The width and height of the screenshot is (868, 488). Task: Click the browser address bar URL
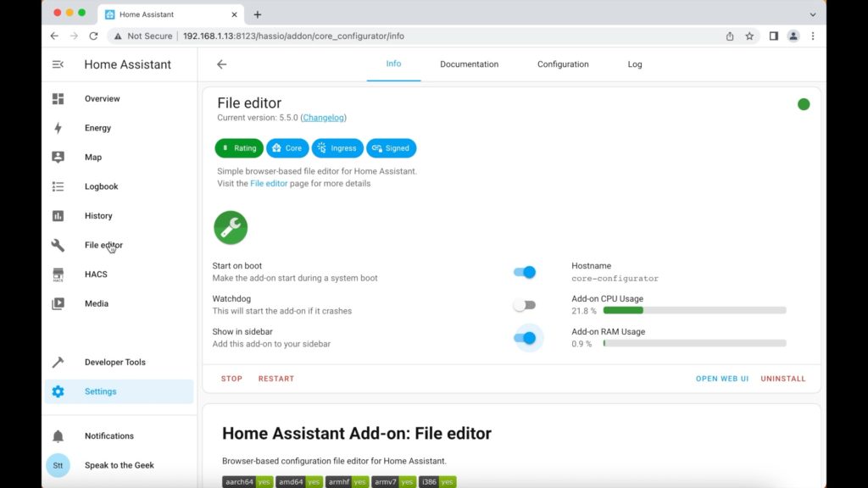(x=293, y=36)
